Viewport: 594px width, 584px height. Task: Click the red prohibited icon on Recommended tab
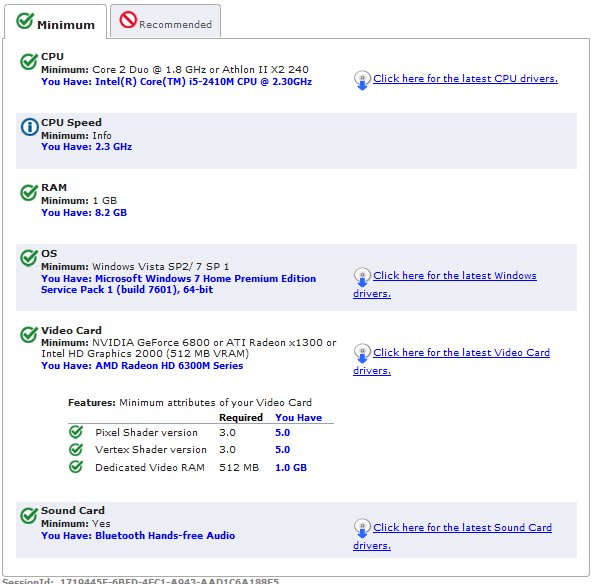[128, 20]
